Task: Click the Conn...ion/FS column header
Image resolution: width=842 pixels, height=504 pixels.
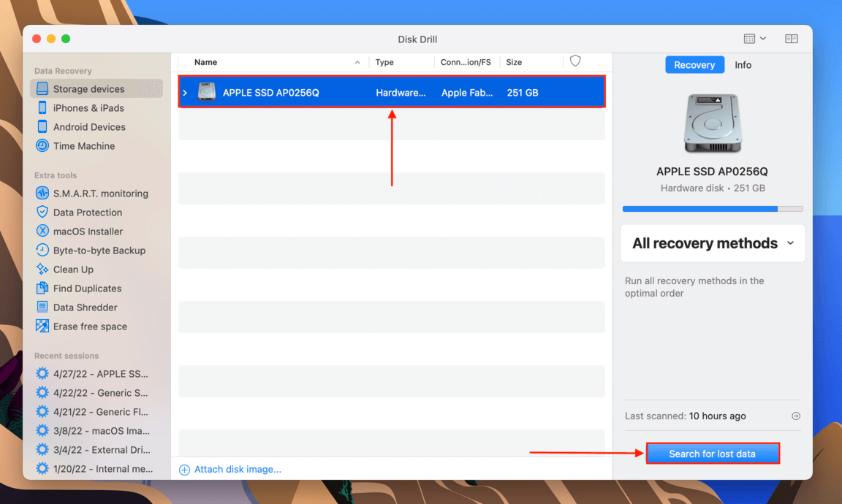Action: (x=466, y=62)
